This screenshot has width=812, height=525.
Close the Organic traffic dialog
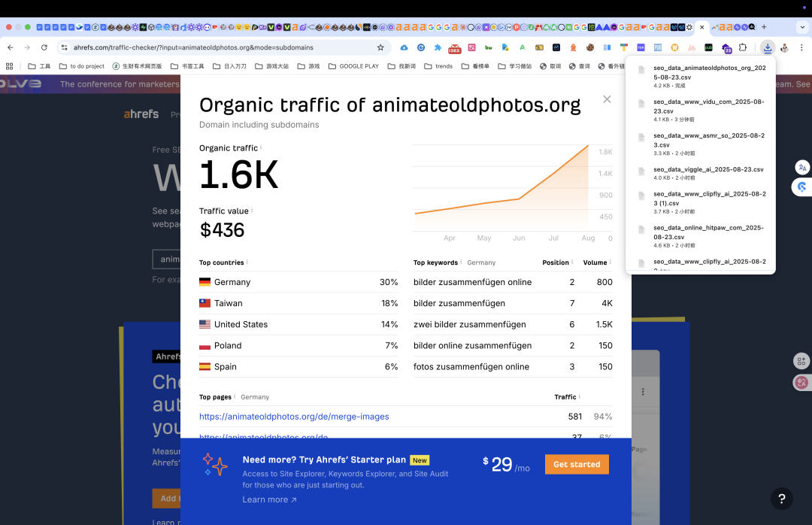[x=607, y=99]
